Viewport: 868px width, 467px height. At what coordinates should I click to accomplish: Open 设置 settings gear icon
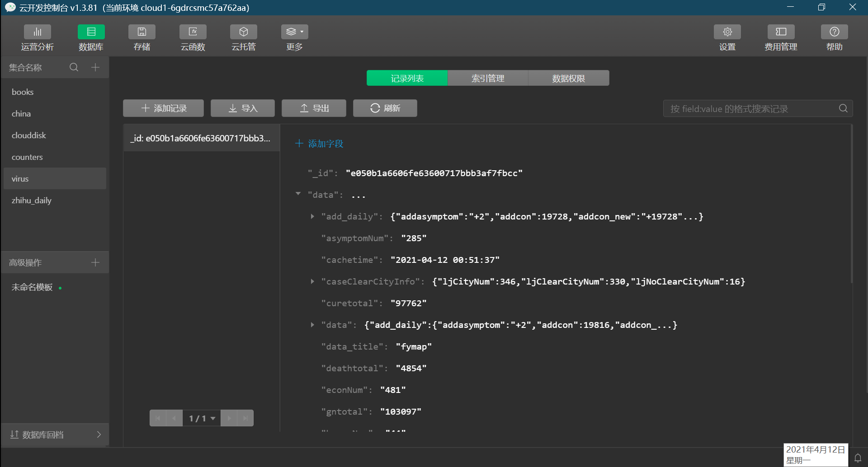[x=727, y=32]
